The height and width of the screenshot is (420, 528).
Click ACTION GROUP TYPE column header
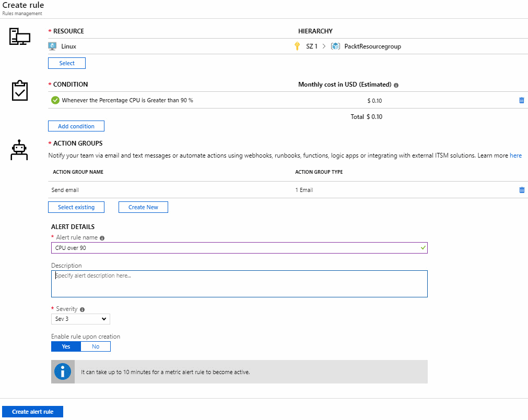tap(319, 172)
